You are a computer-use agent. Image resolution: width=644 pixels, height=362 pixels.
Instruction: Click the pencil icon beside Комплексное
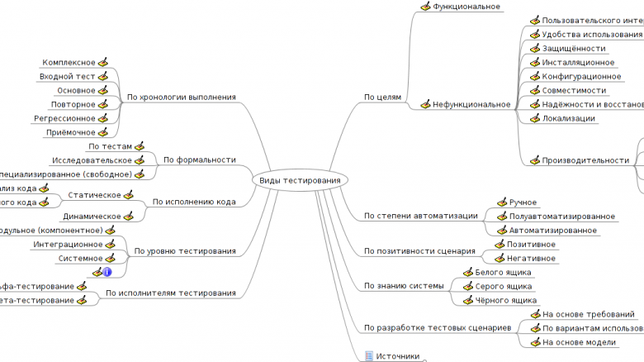[x=103, y=62]
